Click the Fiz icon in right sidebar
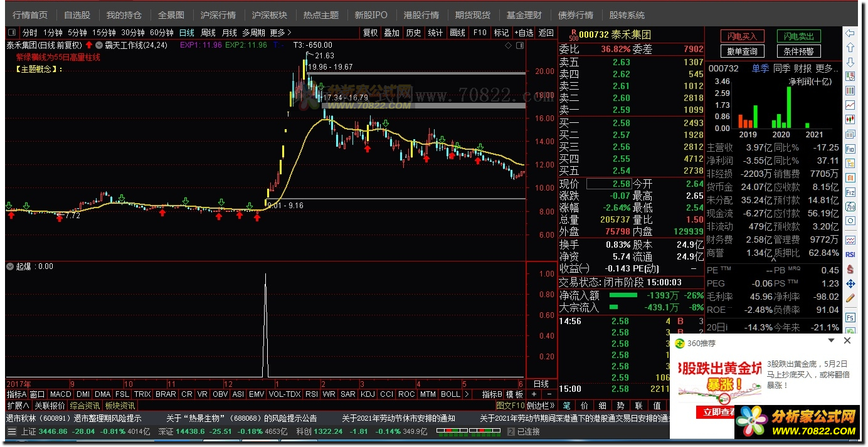Image resolution: width=868 pixels, height=447 pixels. pyautogui.click(x=850, y=192)
